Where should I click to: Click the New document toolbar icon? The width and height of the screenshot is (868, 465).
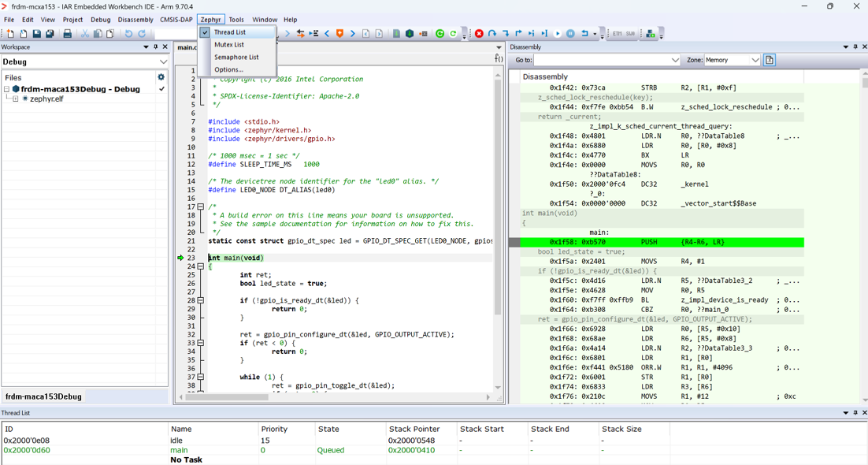click(10, 34)
